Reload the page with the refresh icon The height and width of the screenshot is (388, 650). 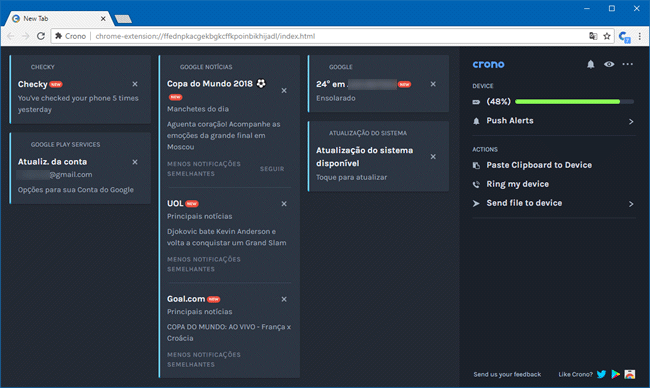(41, 36)
